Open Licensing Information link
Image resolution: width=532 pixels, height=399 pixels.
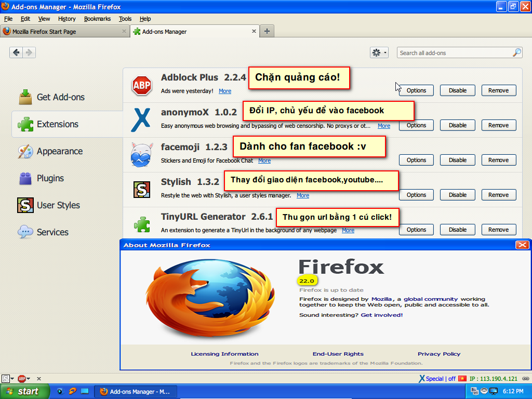224,354
